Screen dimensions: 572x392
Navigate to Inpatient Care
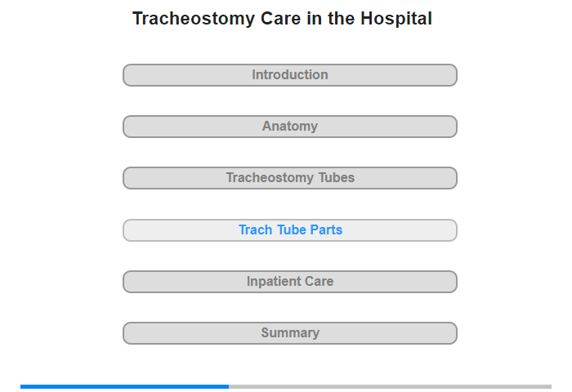coord(290,282)
